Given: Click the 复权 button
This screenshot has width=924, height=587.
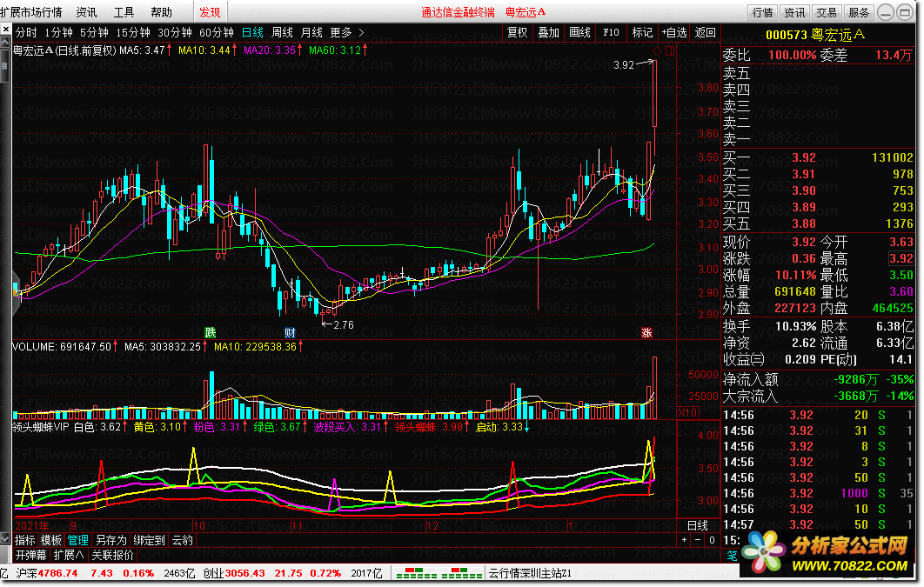Looking at the screenshot, I should 518,32.
